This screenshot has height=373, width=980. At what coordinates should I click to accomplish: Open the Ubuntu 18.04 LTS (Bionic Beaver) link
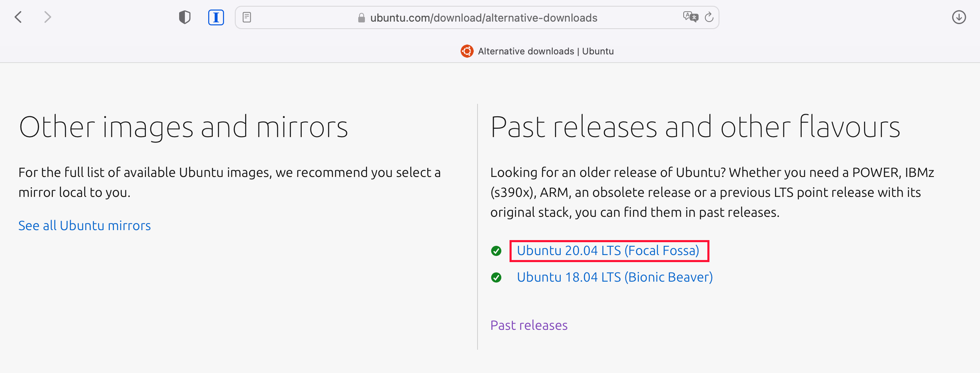[615, 277]
